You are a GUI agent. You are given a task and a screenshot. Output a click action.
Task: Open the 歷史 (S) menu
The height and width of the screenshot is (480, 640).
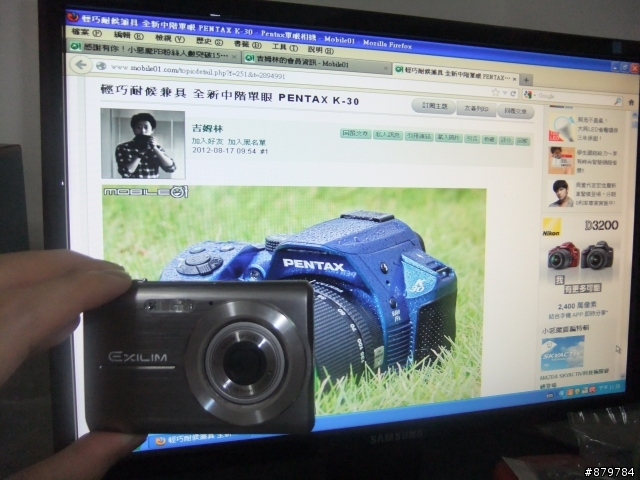209,42
